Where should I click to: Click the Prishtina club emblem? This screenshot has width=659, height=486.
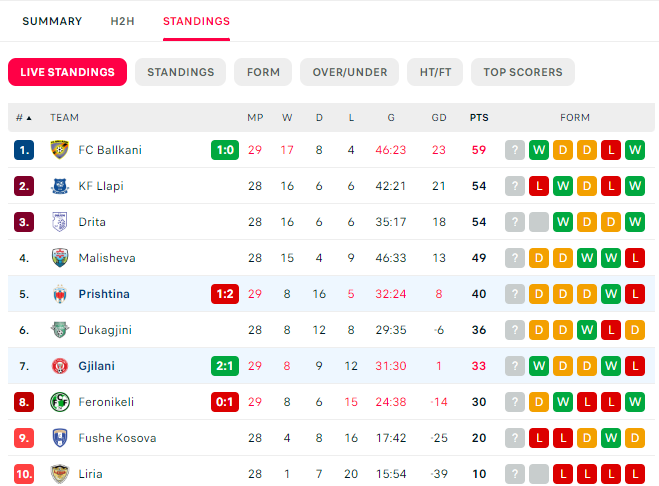(x=60, y=294)
